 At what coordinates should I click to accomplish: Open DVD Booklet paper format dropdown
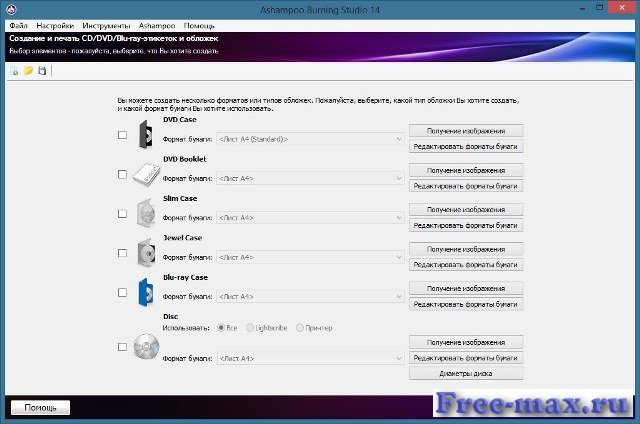[310, 178]
